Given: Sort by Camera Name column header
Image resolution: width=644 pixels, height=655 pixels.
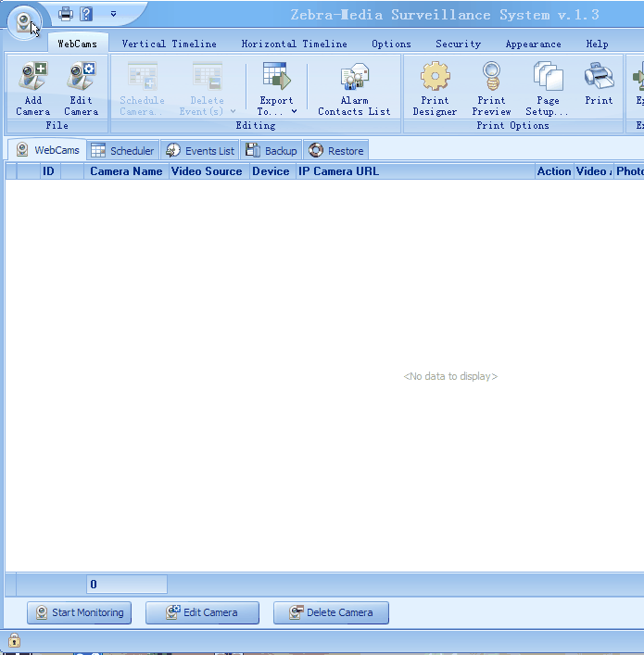Looking at the screenshot, I should [x=126, y=171].
